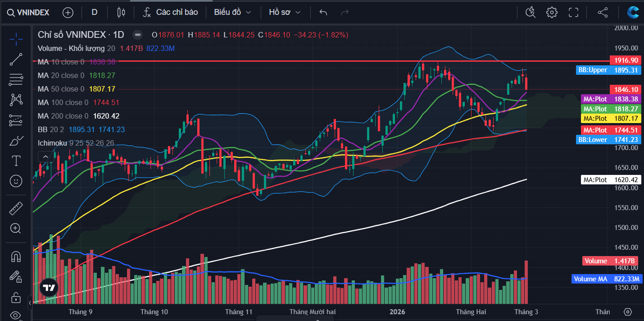Screen dimensions: 644x321
Task: Open the D time interval menu
Action: 95,12
